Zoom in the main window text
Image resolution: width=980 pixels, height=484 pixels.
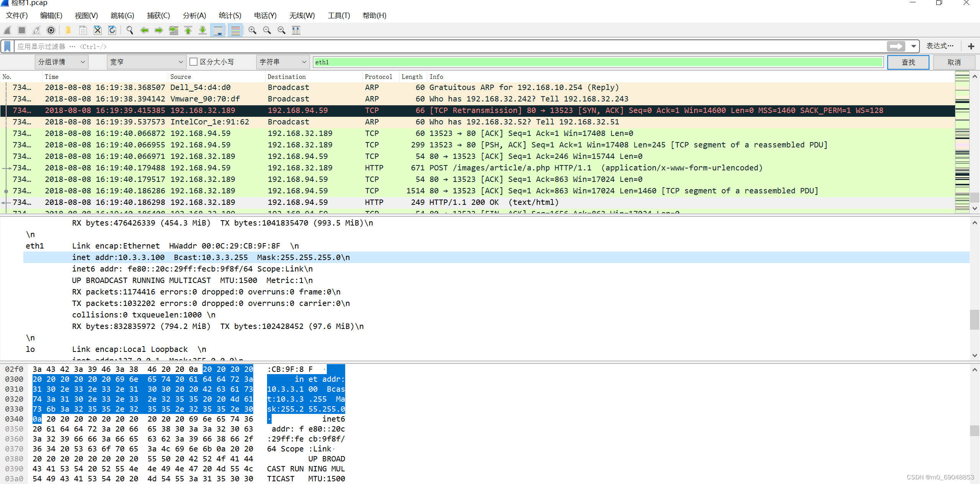point(252,30)
